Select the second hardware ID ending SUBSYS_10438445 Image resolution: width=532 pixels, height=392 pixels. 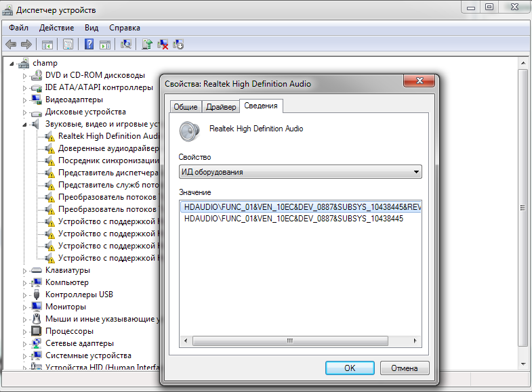(x=294, y=219)
